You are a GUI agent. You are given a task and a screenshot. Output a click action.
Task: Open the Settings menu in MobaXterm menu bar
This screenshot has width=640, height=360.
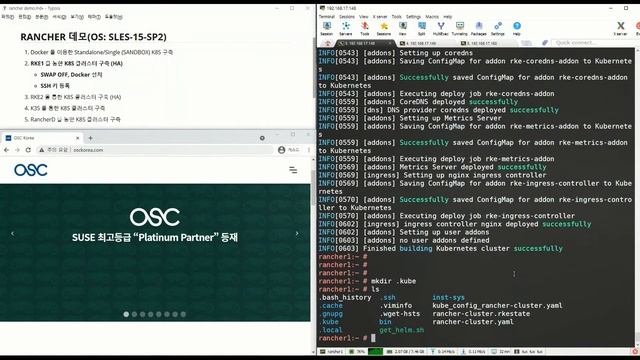(413, 17)
